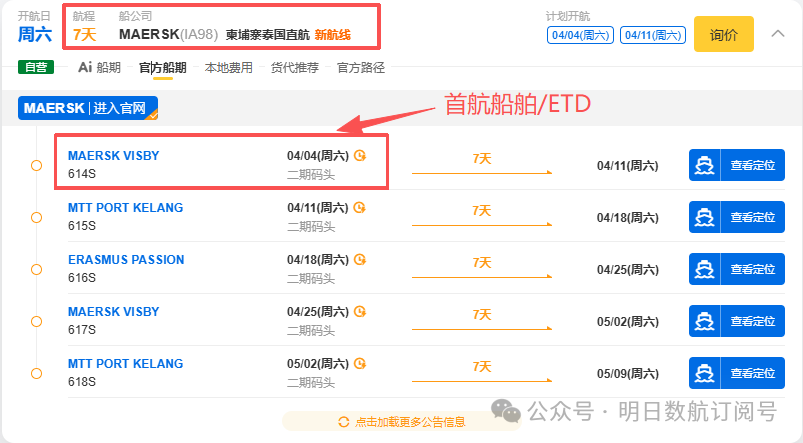Click the refresh icon to load more announcements

tap(344, 422)
